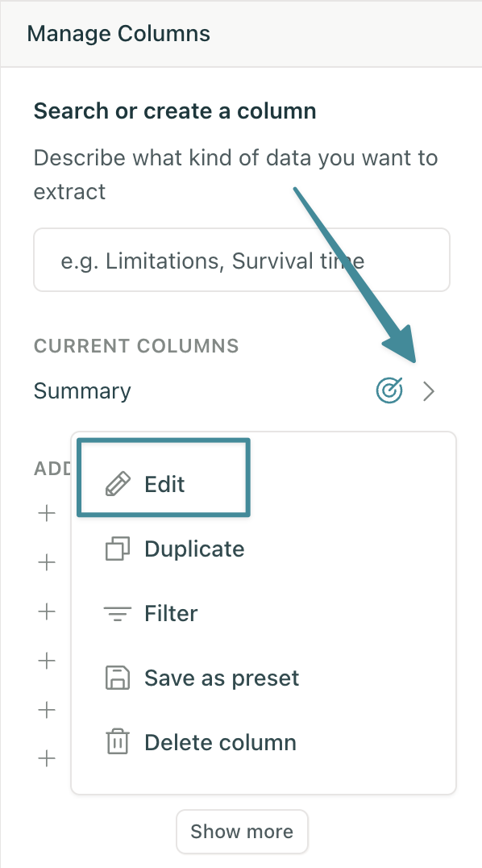Click the last plus add-column icon
The width and height of the screenshot is (482, 868).
pyautogui.click(x=47, y=757)
